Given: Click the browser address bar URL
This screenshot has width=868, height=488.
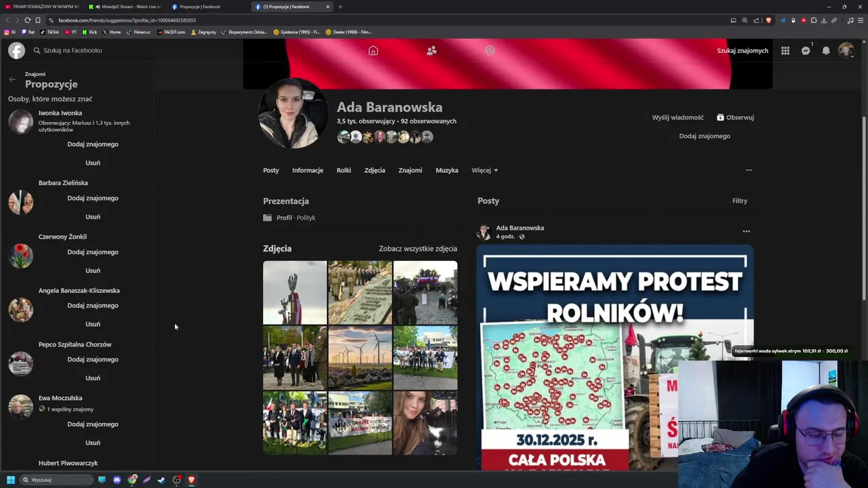Looking at the screenshot, I should (x=127, y=20).
